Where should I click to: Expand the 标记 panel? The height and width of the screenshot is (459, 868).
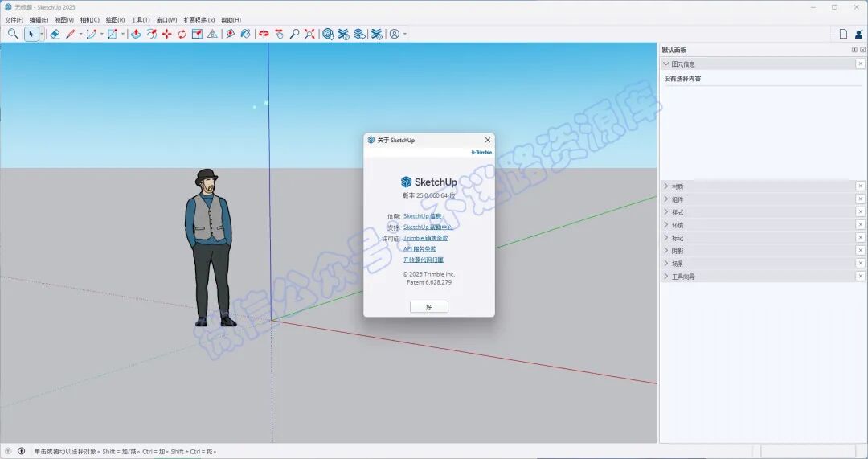(x=666, y=237)
